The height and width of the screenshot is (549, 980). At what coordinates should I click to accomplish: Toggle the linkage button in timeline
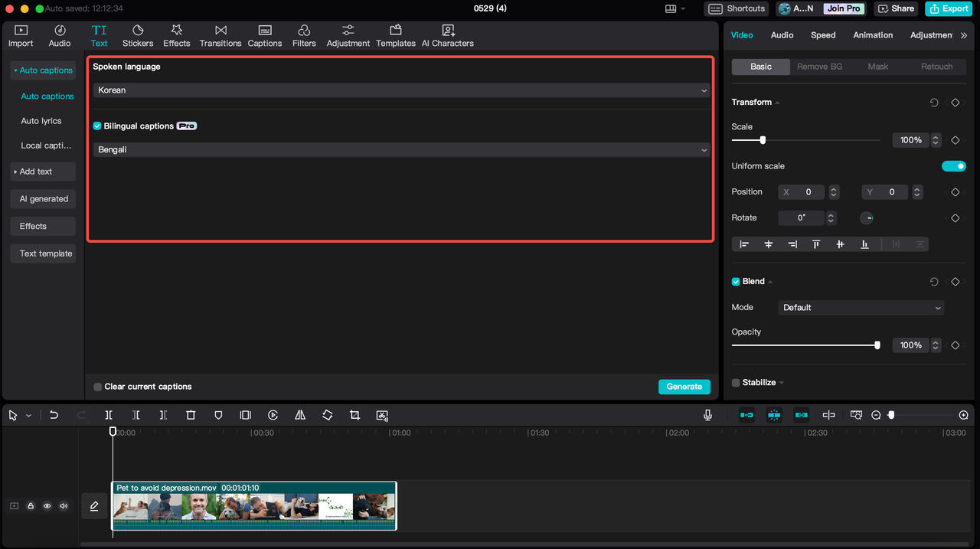tap(802, 415)
